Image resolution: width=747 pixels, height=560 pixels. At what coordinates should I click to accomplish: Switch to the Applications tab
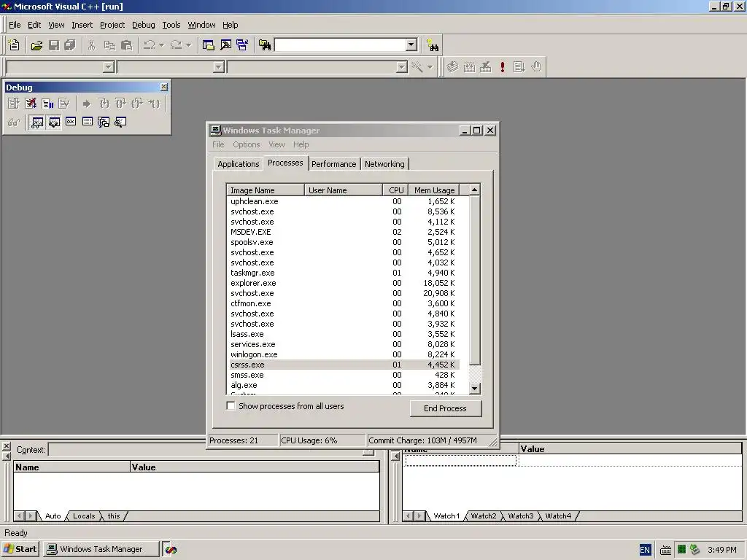[239, 164]
